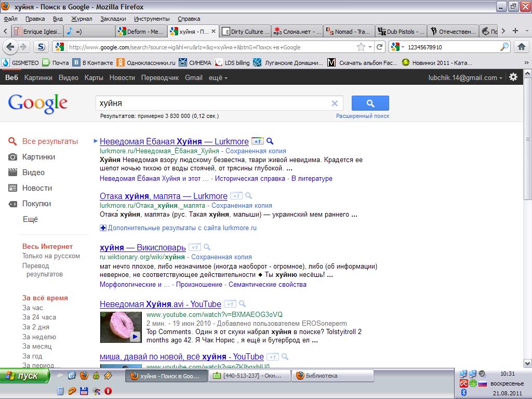Open the LDS billing bookmark

(x=232, y=63)
